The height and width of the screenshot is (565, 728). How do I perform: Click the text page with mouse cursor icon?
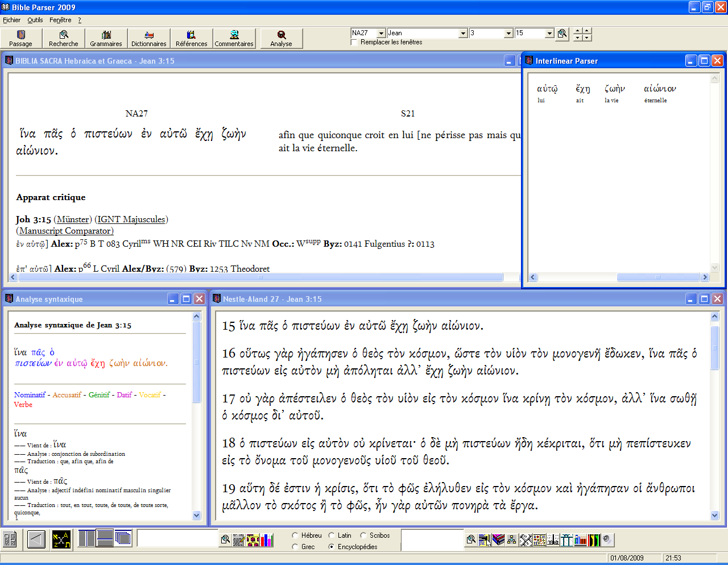[485, 539]
